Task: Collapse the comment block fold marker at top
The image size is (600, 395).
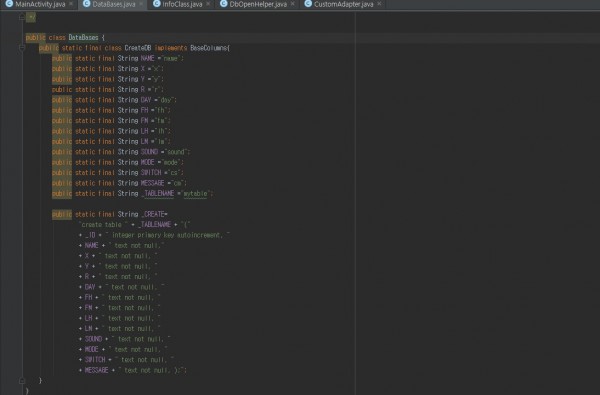Action: point(22,17)
